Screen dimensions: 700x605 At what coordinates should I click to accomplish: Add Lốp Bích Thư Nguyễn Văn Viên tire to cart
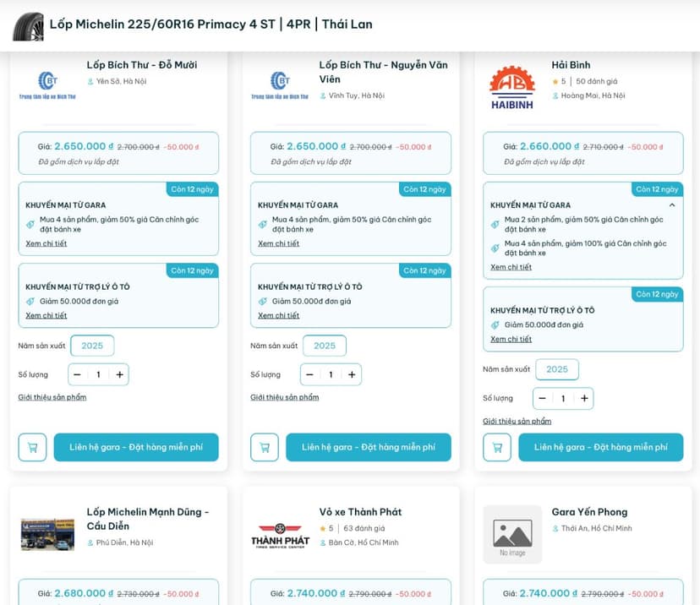click(265, 447)
